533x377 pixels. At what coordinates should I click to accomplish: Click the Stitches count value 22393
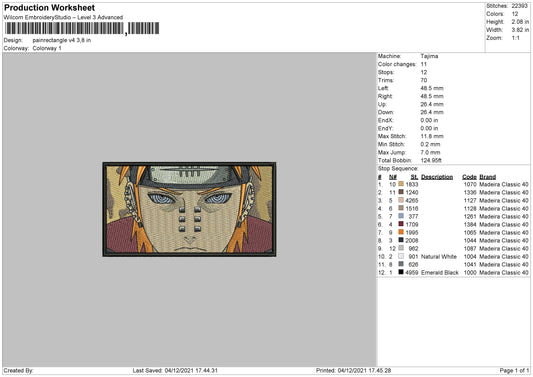(519, 6)
